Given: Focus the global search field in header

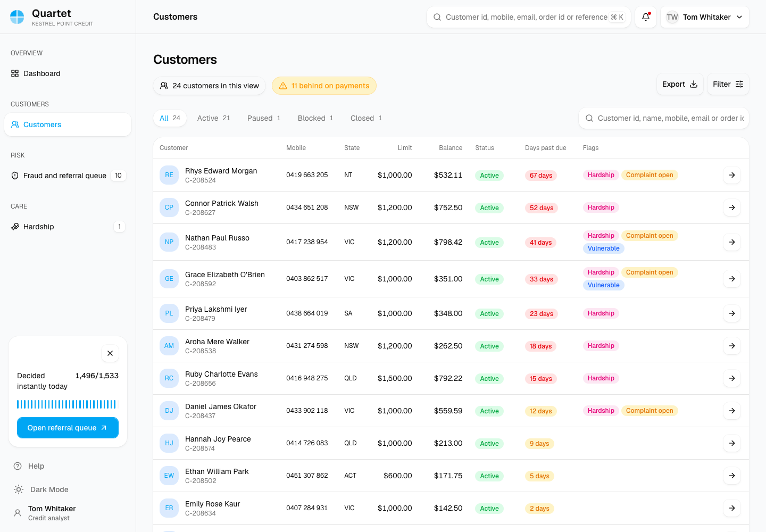Looking at the screenshot, I should click(529, 17).
